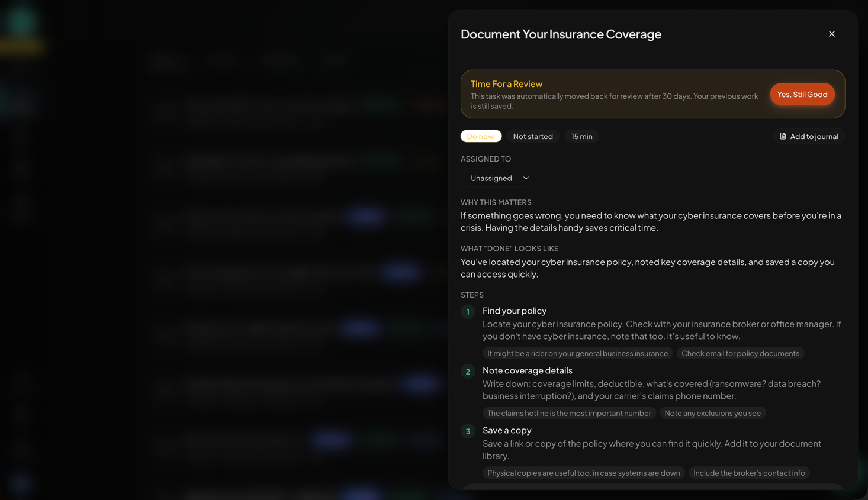Click the Note any exclusions you see tip
Image resolution: width=868 pixels, height=500 pixels.
[x=712, y=413]
